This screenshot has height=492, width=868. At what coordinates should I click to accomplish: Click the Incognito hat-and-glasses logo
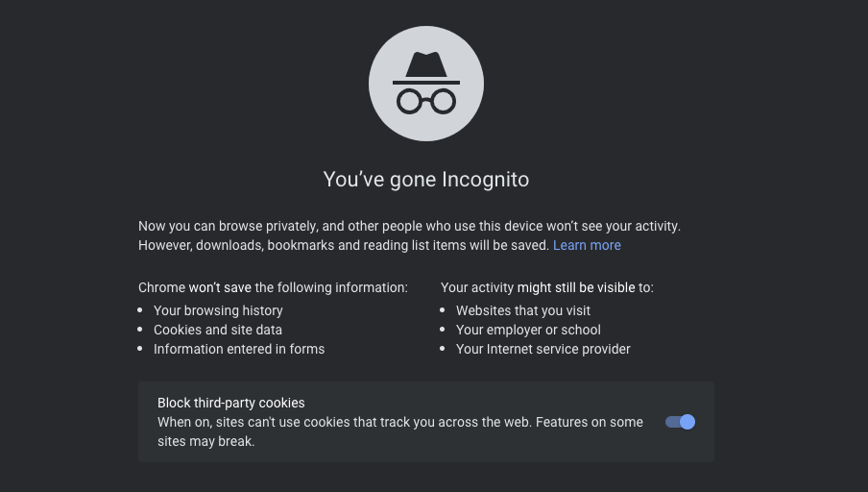[x=426, y=84]
